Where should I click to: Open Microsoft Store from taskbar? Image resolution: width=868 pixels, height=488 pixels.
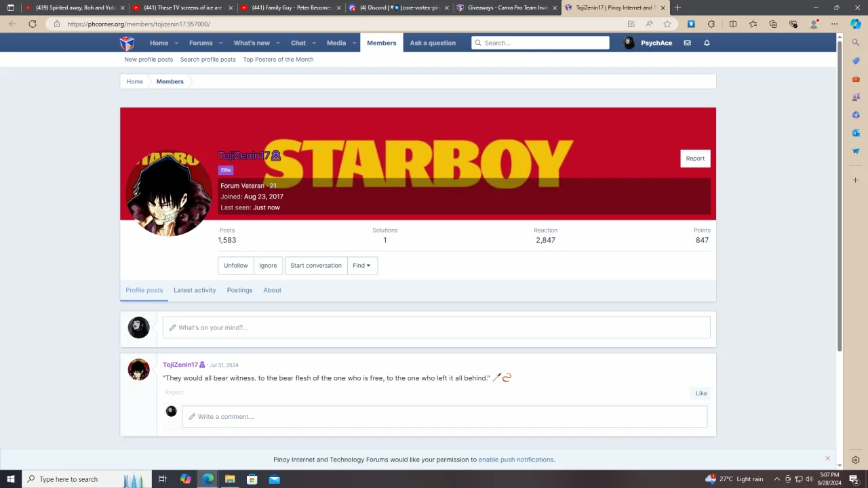point(252,479)
